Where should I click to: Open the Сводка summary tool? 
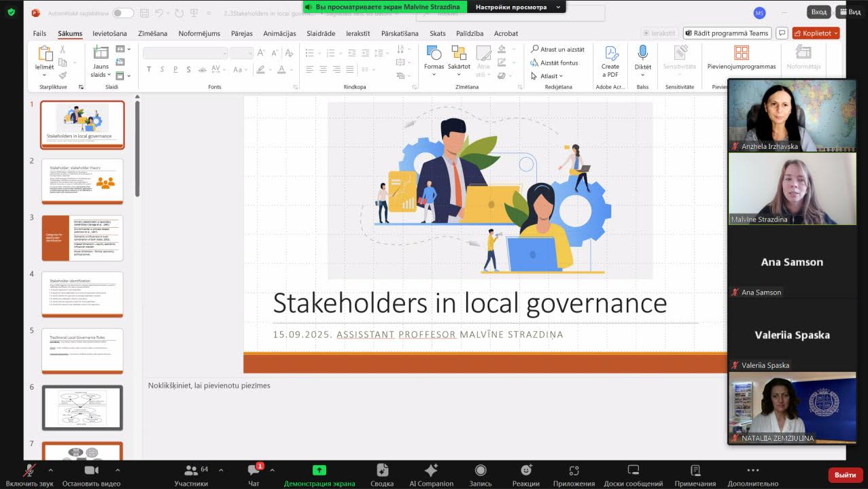382,474
